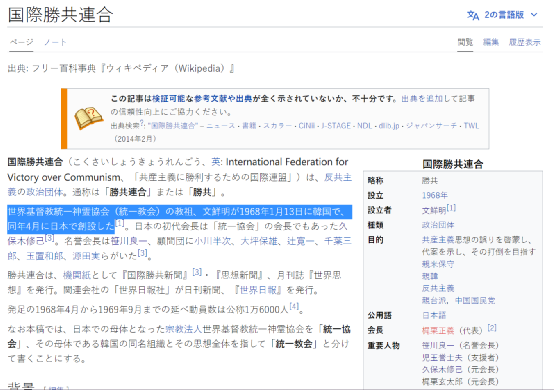Open the J-STAGE source search link
The height and width of the screenshot is (390, 554).
click(x=336, y=126)
